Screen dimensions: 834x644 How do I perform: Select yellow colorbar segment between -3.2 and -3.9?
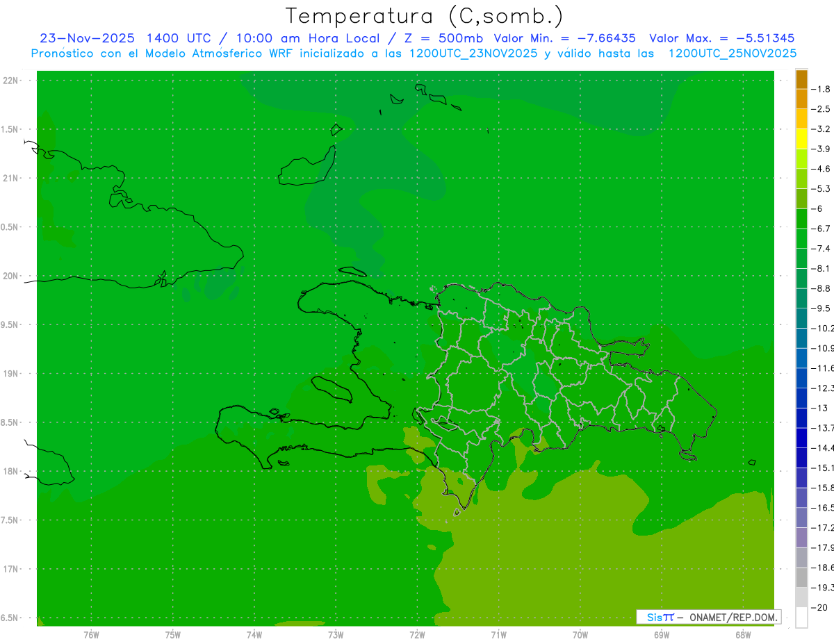[x=801, y=139]
